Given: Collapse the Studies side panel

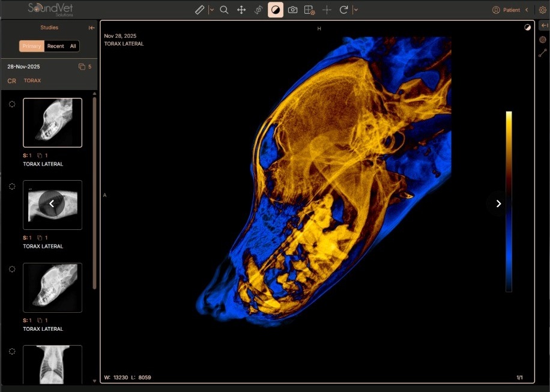Looking at the screenshot, I should point(91,28).
